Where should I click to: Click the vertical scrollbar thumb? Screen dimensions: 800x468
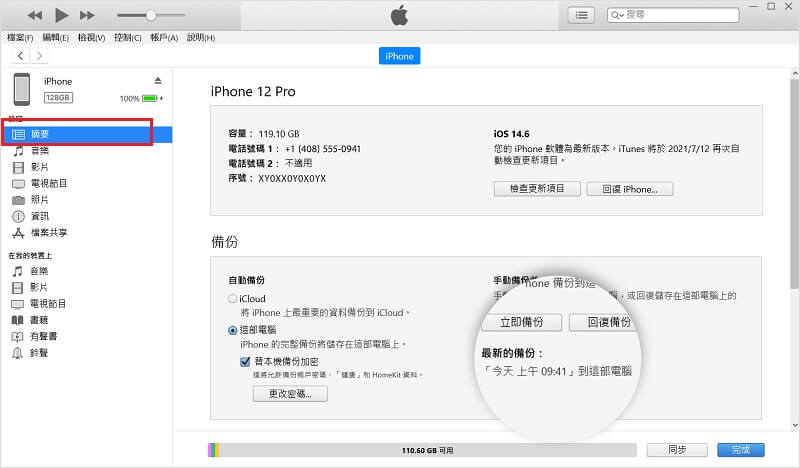[x=794, y=184]
